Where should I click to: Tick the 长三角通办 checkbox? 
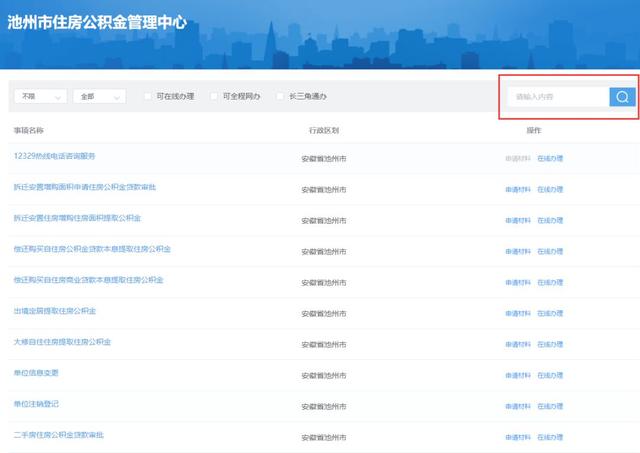tap(280, 96)
